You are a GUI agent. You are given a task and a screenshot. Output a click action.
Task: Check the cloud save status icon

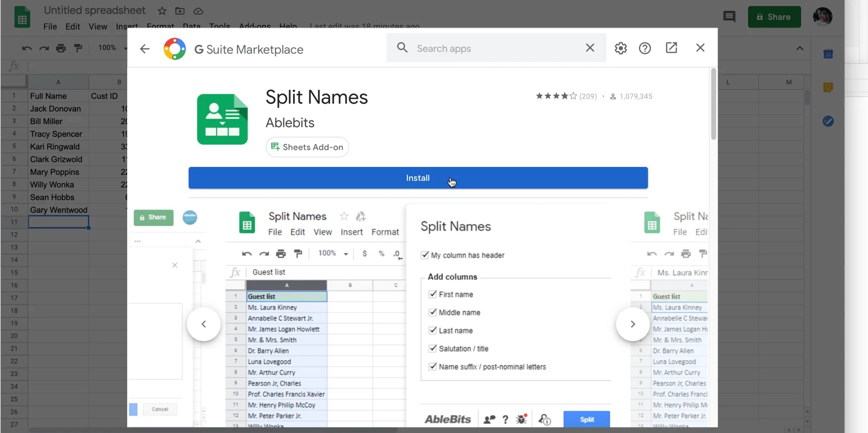tap(198, 11)
